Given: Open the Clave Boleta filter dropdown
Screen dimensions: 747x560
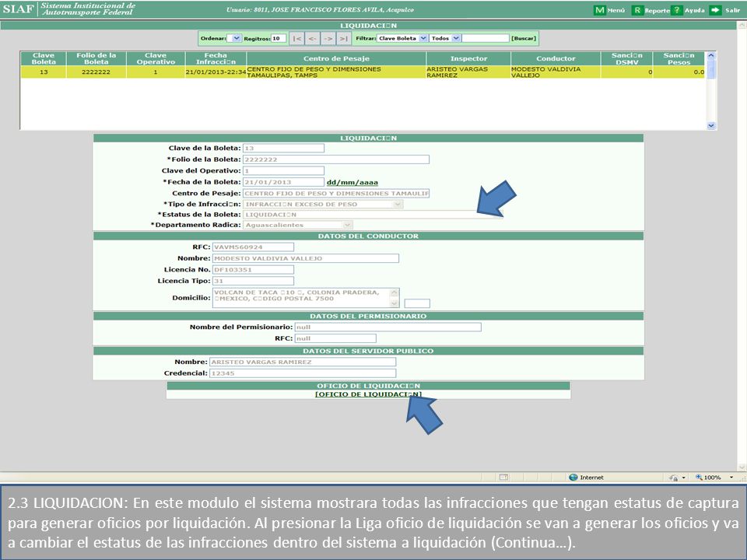Looking at the screenshot, I should 402,38.
